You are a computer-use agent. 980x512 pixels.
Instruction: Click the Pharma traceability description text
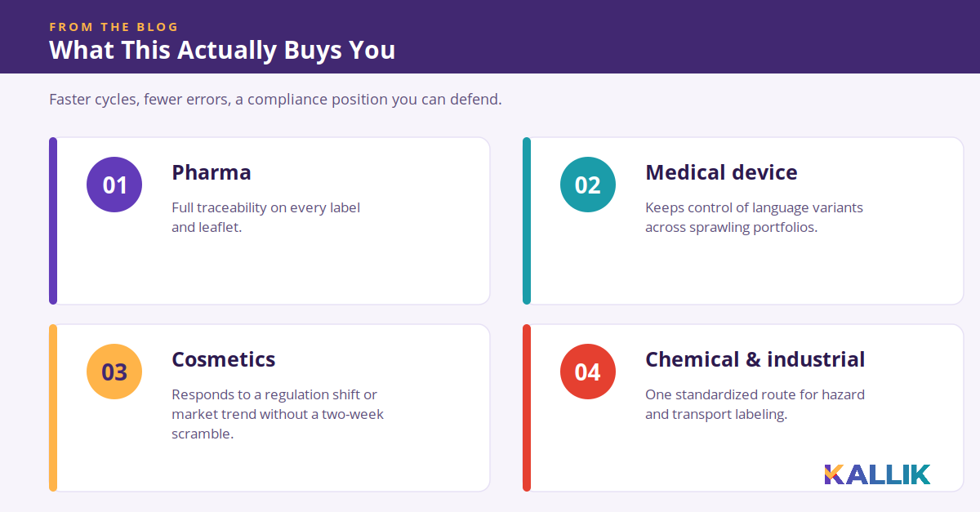(x=265, y=217)
